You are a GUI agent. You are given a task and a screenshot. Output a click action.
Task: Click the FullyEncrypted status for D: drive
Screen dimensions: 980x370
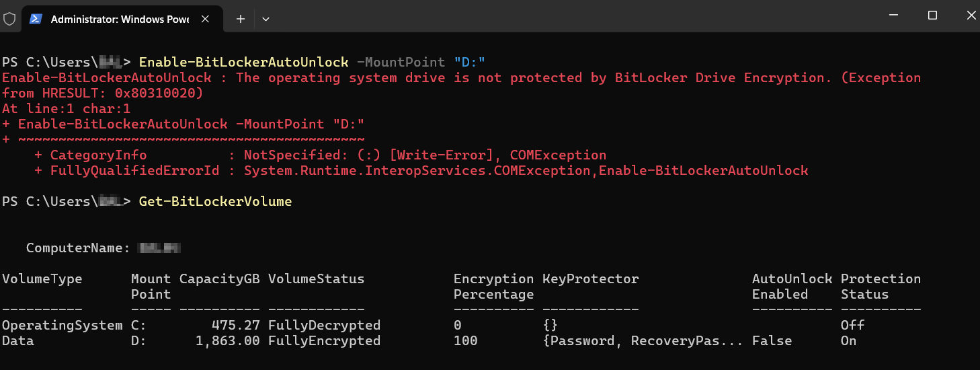(324, 340)
